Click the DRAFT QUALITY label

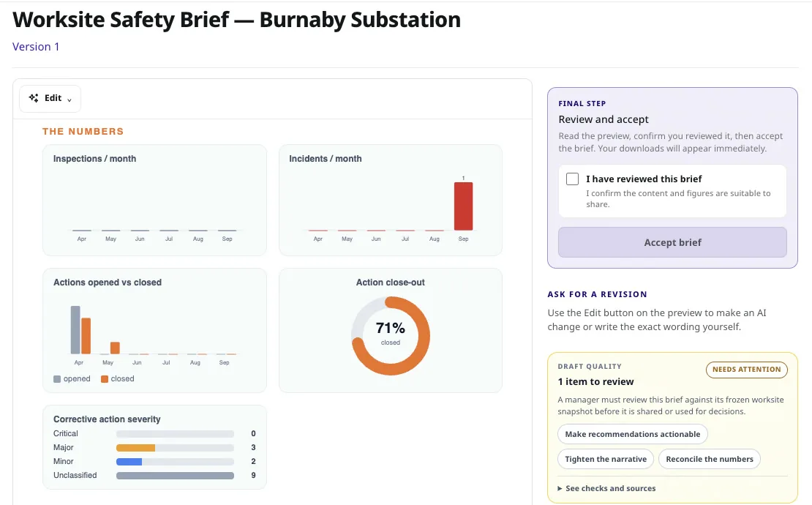coord(590,366)
